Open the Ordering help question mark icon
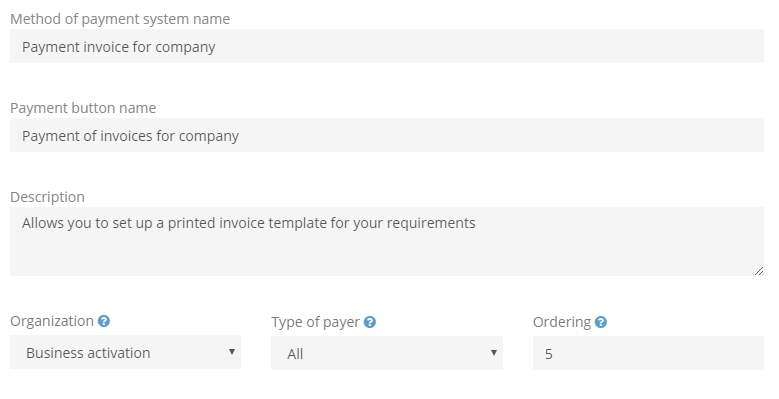779x399 pixels. point(601,322)
